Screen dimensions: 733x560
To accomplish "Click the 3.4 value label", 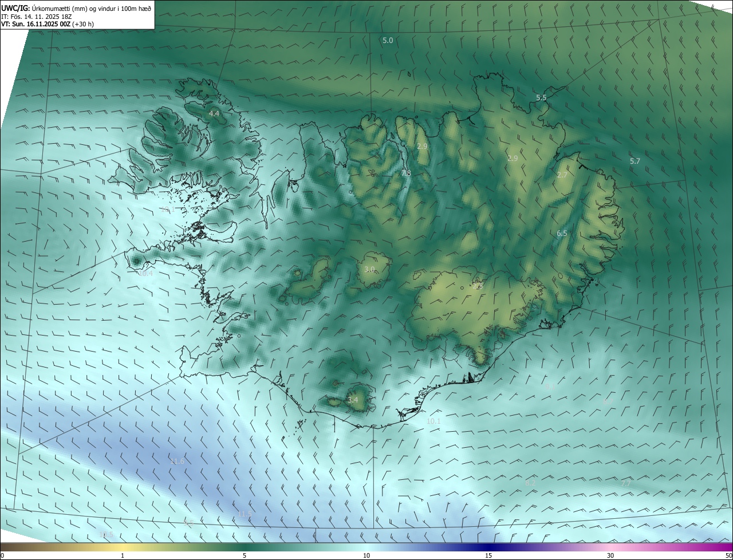I will pyautogui.click(x=353, y=400).
